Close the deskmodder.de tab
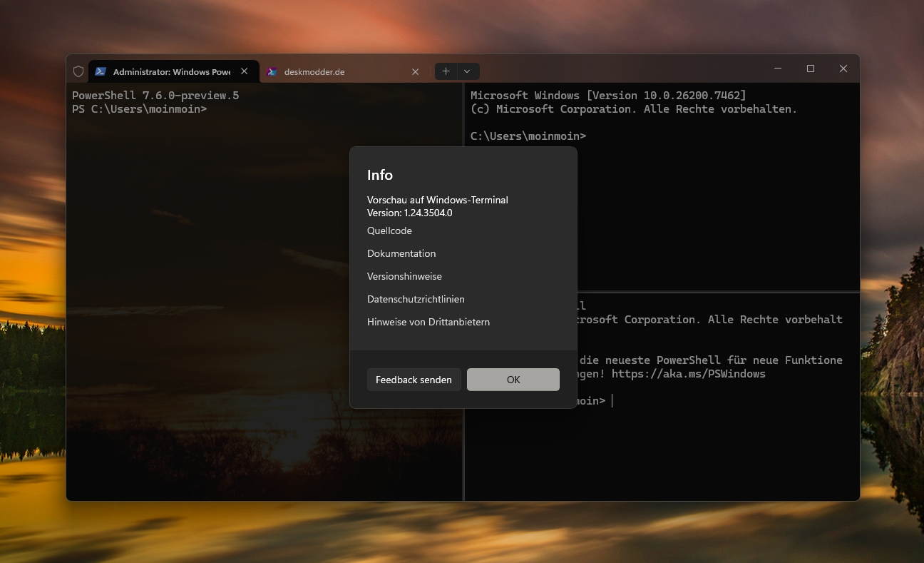The height and width of the screenshot is (563, 924). (416, 71)
